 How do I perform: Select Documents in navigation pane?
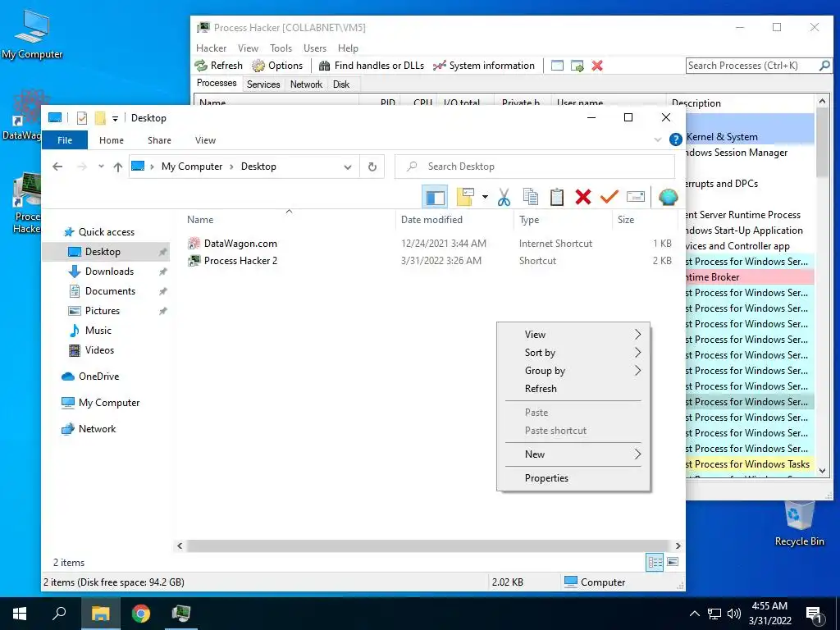(110, 291)
